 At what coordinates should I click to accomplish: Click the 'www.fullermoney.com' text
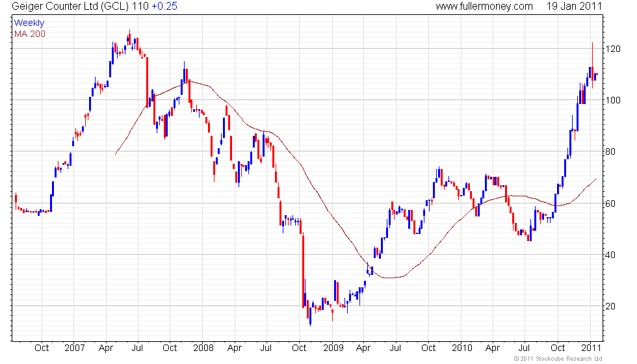pyautogui.click(x=484, y=6)
